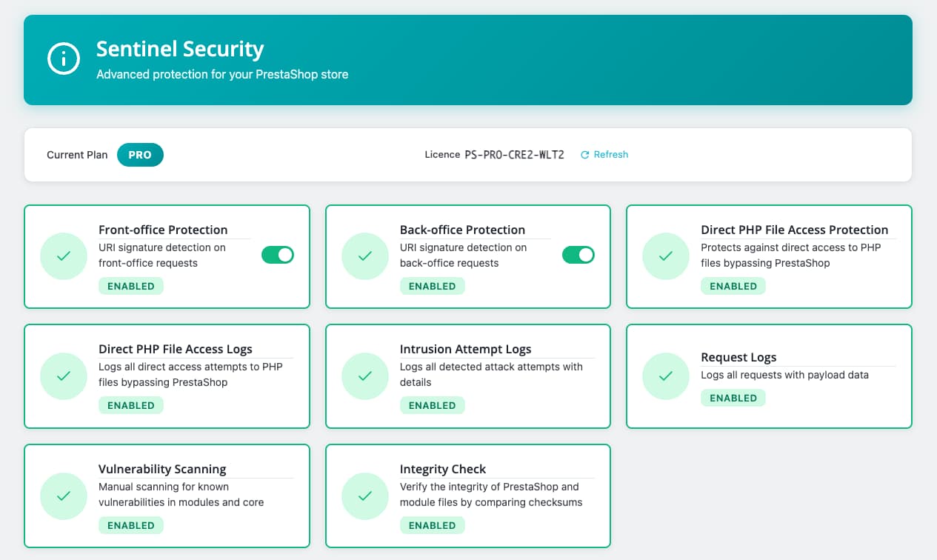Click the Refresh link for the licence
The height and width of the screenshot is (560, 937).
point(610,154)
